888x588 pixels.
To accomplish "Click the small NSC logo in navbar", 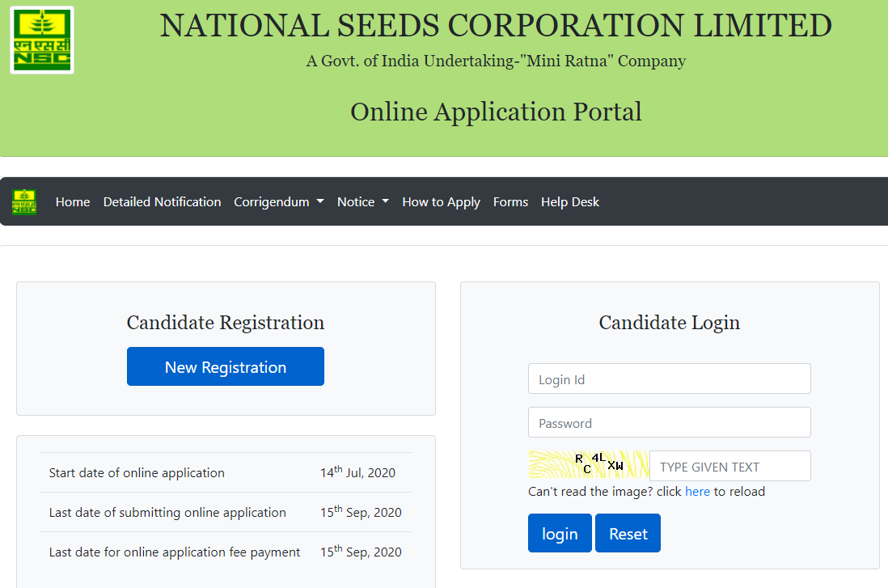I will coord(24,201).
